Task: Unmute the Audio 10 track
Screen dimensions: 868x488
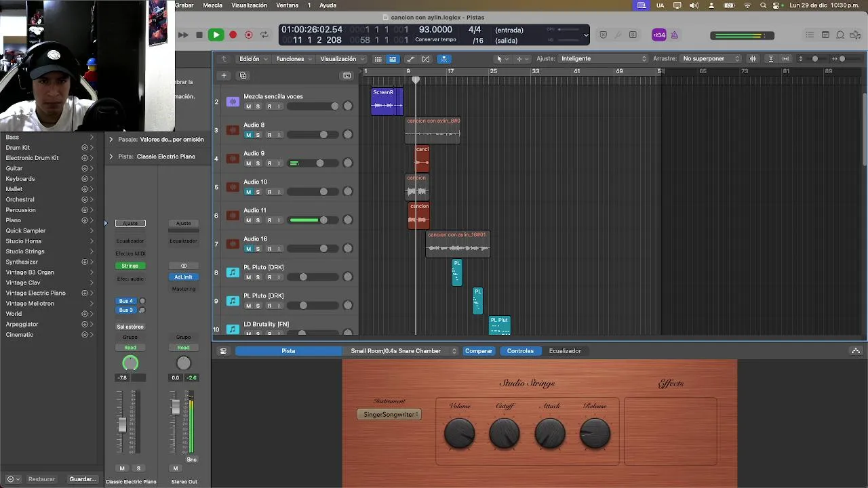Action: pyautogui.click(x=248, y=192)
